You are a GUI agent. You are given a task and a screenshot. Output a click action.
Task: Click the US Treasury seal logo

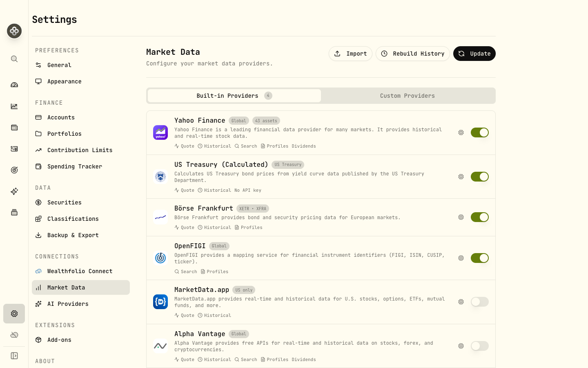[160, 177]
